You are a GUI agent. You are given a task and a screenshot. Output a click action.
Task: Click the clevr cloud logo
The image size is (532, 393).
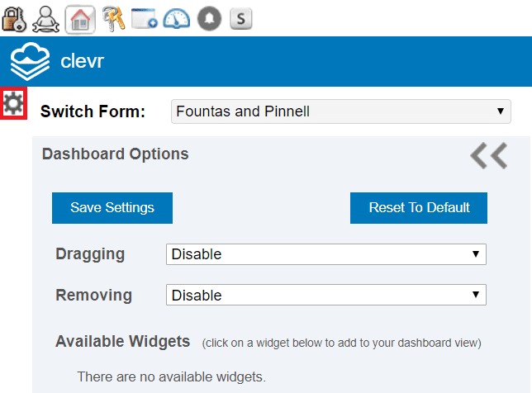[x=30, y=61]
